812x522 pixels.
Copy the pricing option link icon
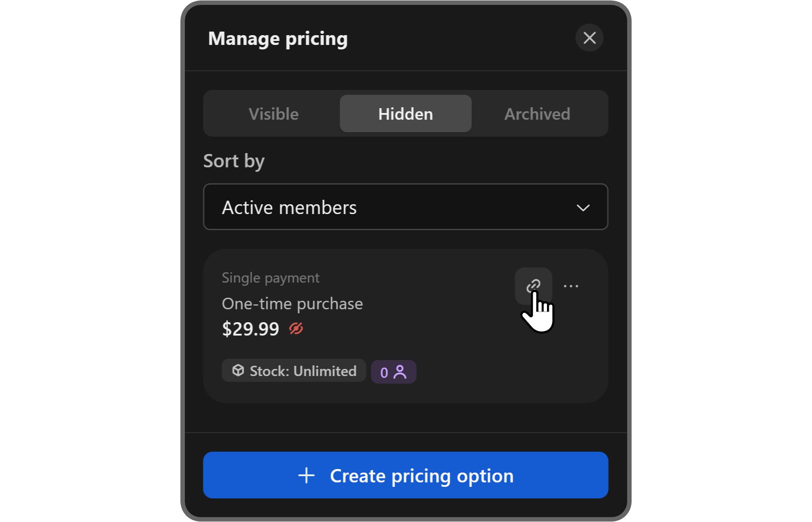[533, 286]
